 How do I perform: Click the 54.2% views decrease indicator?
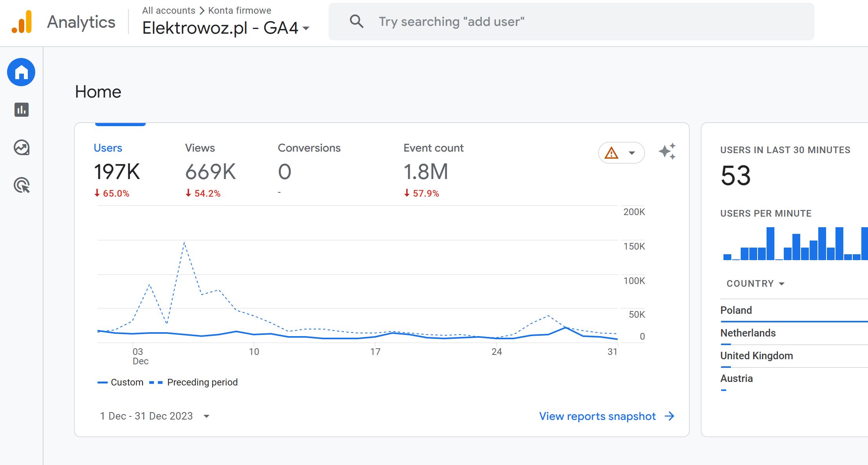point(203,193)
